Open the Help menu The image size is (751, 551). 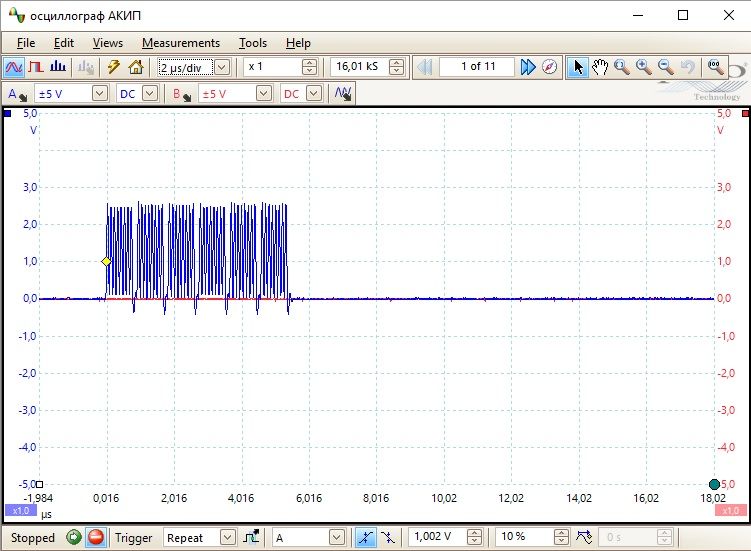(x=298, y=43)
